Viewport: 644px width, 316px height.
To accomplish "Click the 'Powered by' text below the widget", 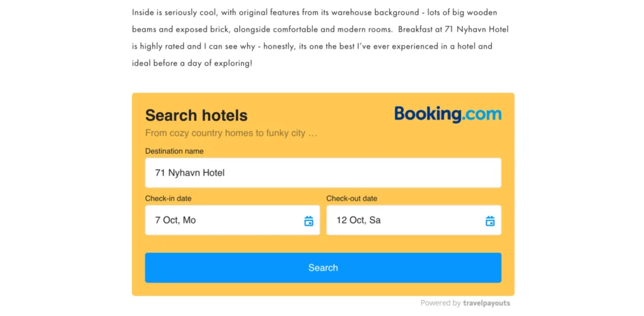I will tap(440, 303).
